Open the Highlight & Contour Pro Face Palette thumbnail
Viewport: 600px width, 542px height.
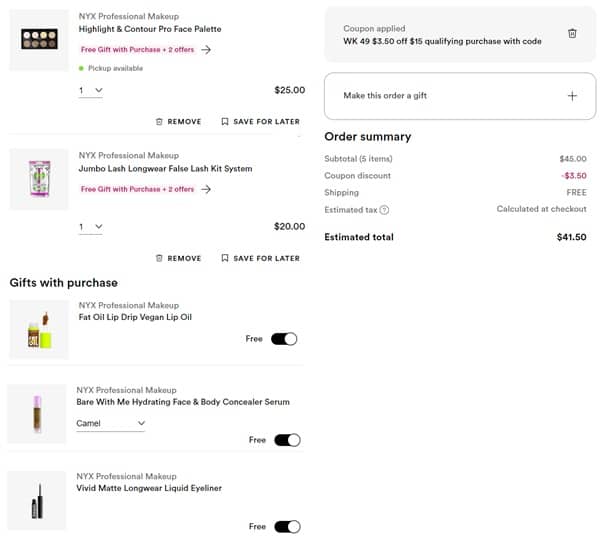40,40
